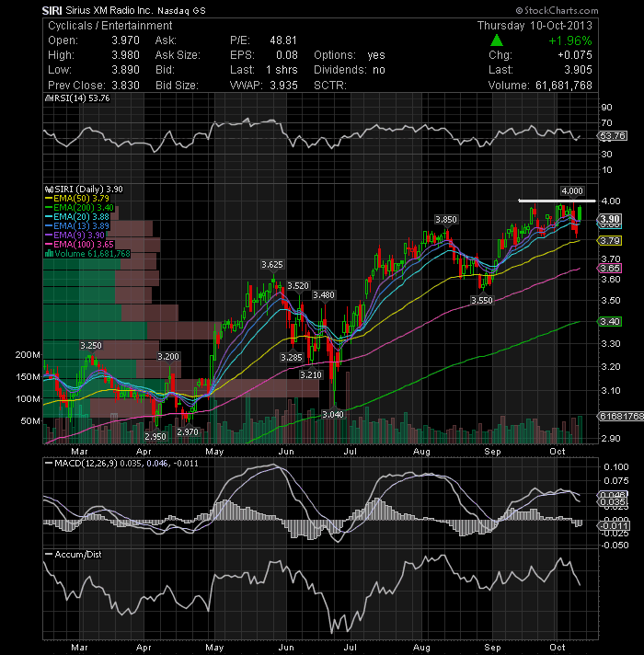Click the 61681768 volume axis tag
644x655 pixels.
pyautogui.click(x=621, y=417)
